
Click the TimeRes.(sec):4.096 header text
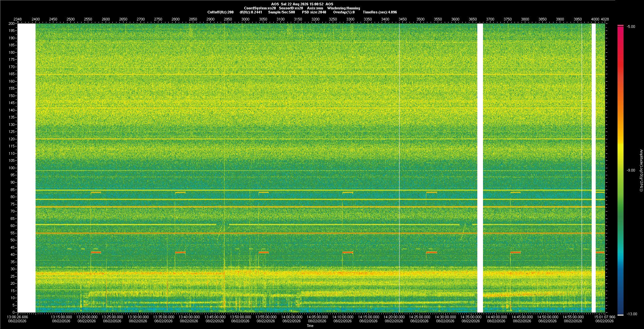click(380, 12)
